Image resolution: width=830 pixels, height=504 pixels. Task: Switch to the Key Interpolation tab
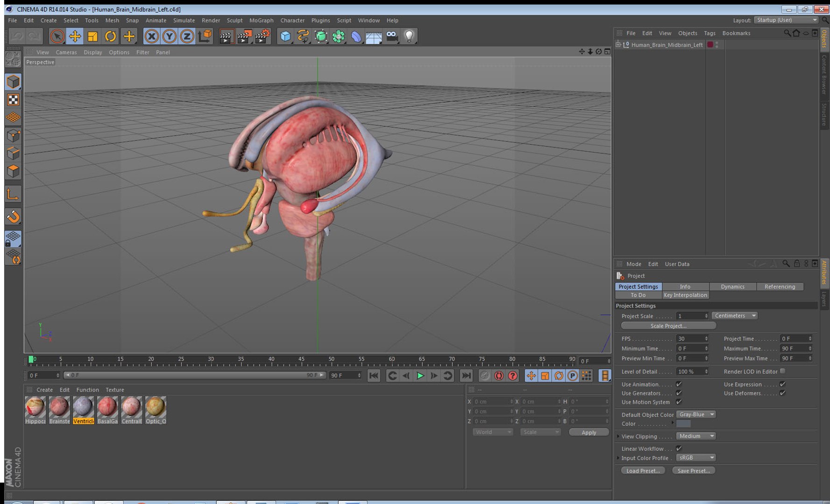(x=685, y=295)
